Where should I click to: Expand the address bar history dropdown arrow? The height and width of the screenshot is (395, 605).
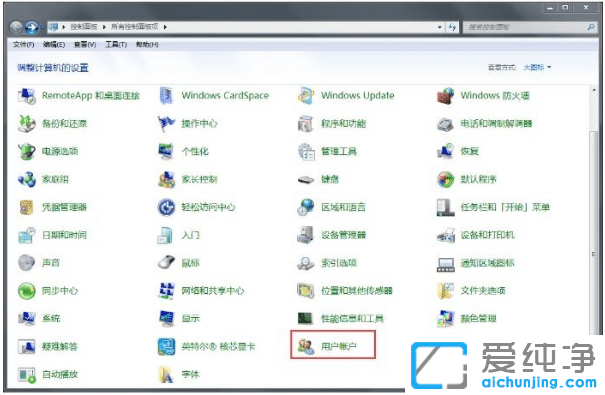(x=439, y=27)
